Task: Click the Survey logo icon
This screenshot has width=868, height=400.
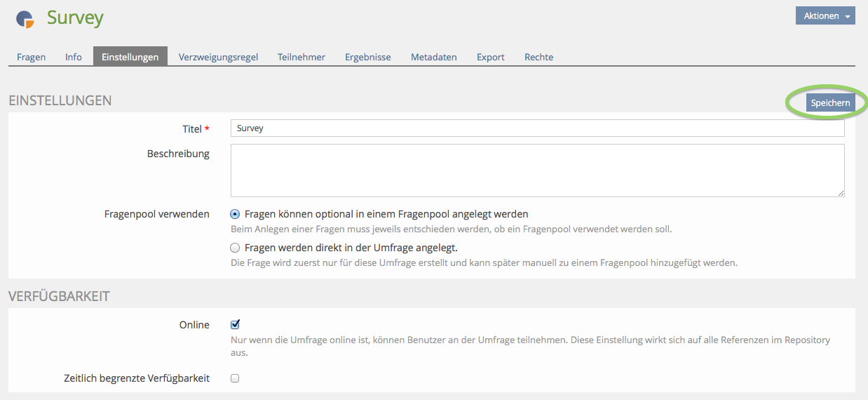Action: [25, 19]
